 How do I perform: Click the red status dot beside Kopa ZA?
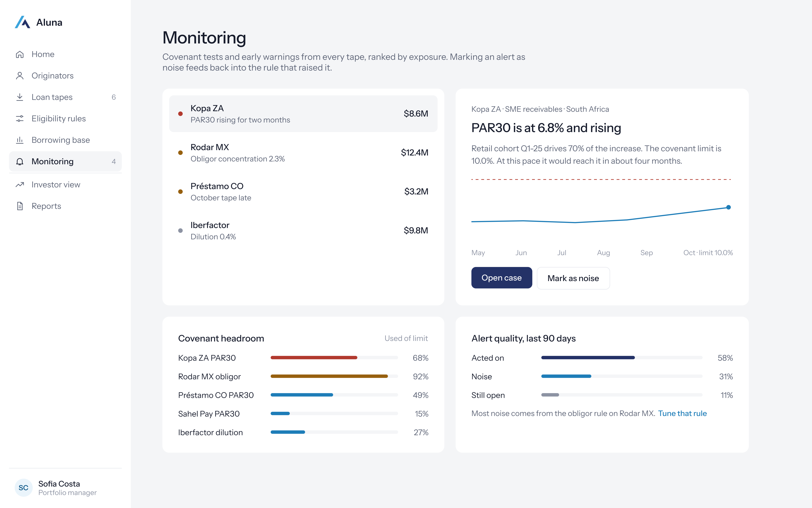coord(181,114)
